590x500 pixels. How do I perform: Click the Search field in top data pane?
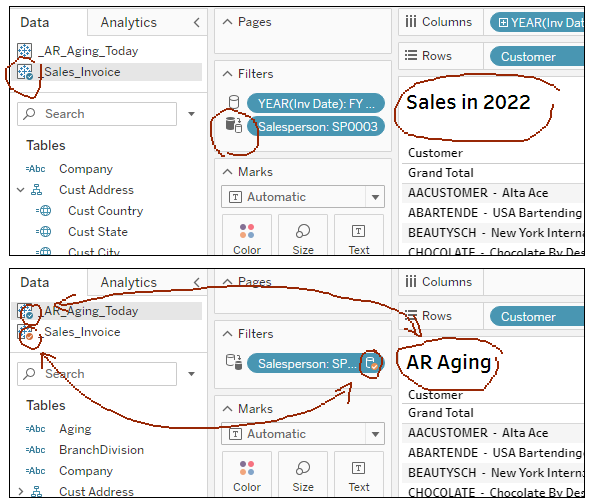97,114
